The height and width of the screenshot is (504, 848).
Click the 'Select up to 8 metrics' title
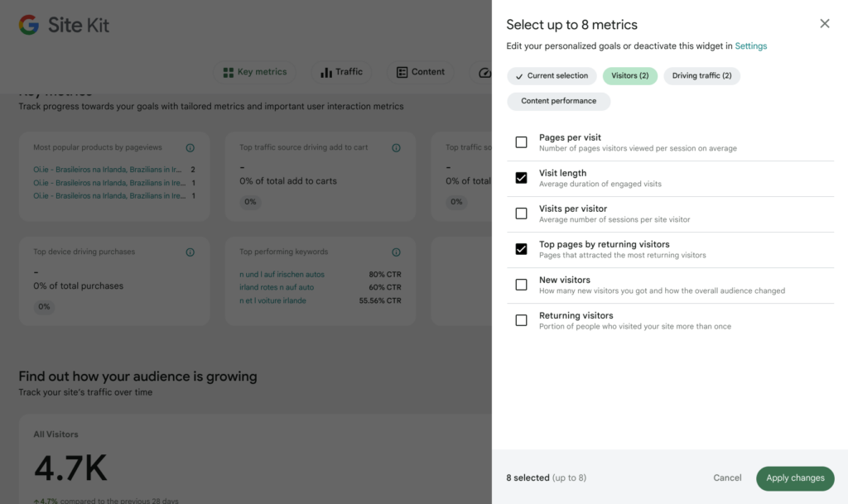click(571, 25)
